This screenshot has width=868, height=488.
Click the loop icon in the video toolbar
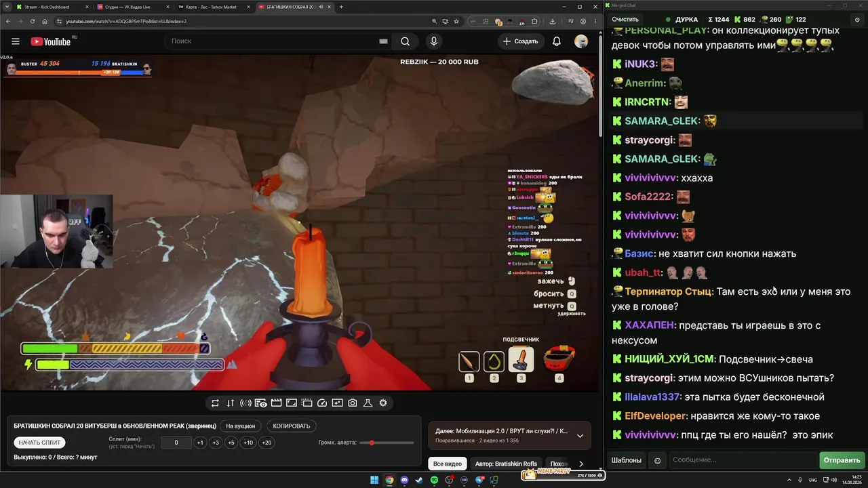pos(215,403)
